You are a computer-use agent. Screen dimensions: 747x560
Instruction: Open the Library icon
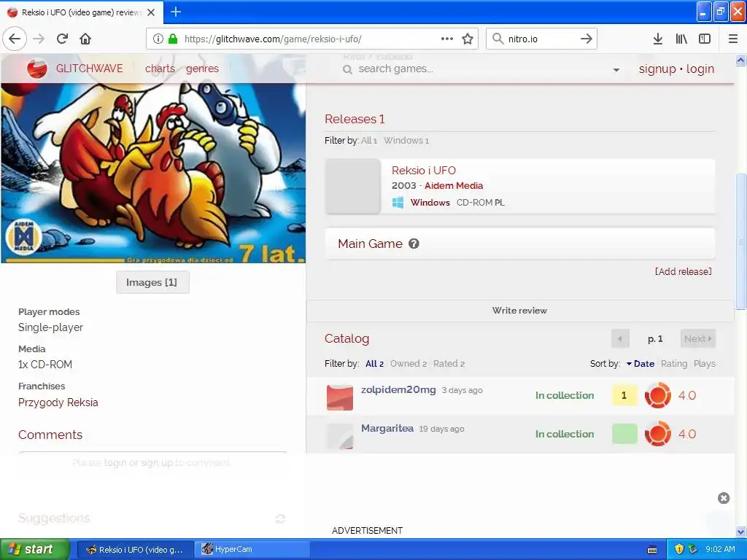point(682,39)
